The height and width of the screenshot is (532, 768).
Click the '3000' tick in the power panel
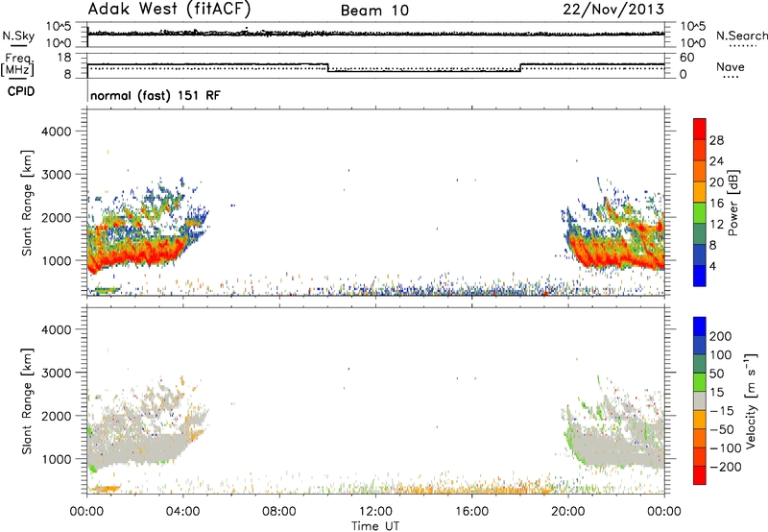57,175
